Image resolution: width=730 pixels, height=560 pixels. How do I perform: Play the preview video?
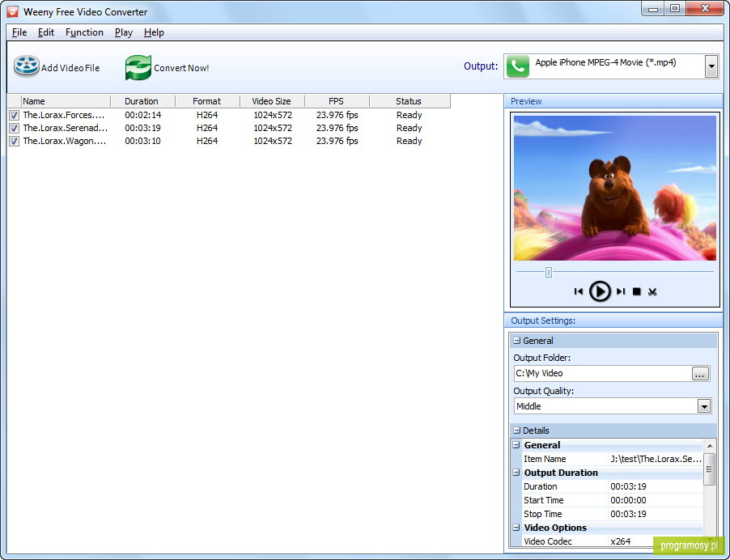[600, 291]
